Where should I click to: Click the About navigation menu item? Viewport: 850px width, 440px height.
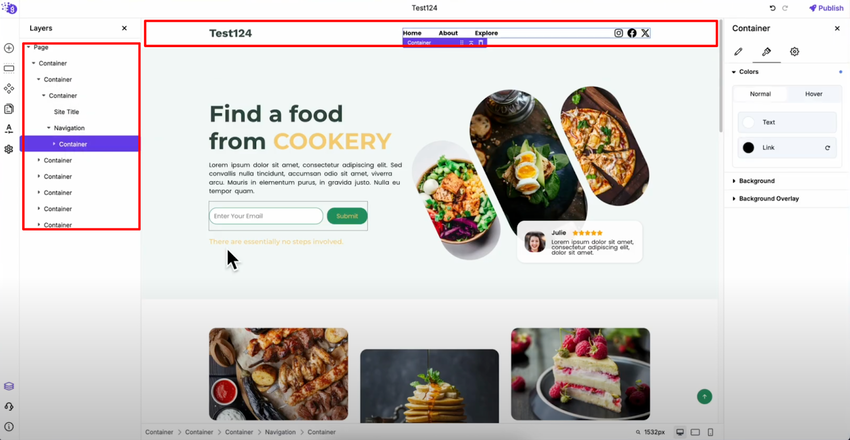coord(448,33)
